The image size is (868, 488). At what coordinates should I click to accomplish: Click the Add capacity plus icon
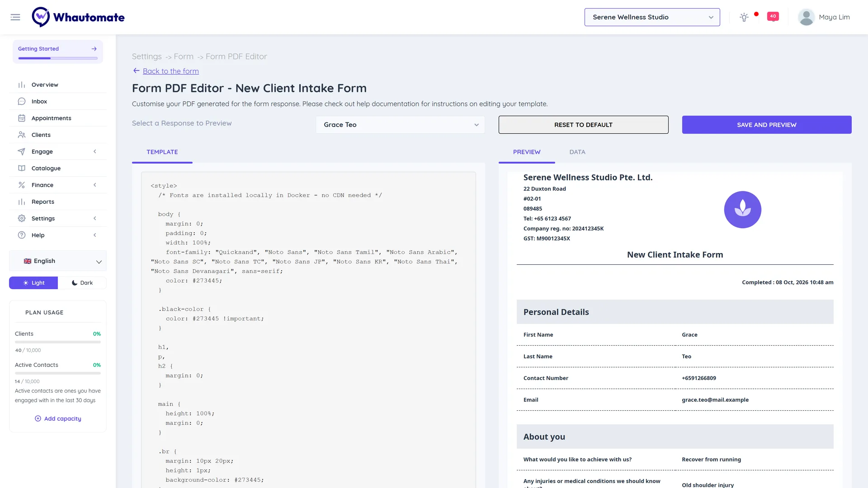click(x=38, y=419)
